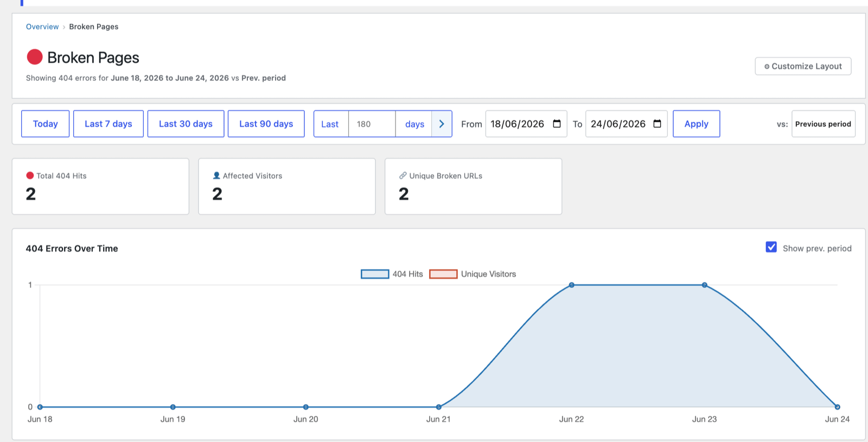The height and width of the screenshot is (442, 868).
Task: Open the days unit selector
Action: (x=414, y=124)
